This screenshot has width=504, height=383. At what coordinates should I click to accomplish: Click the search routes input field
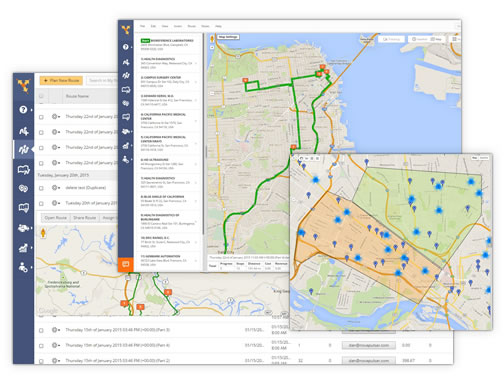click(x=102, y=80)
